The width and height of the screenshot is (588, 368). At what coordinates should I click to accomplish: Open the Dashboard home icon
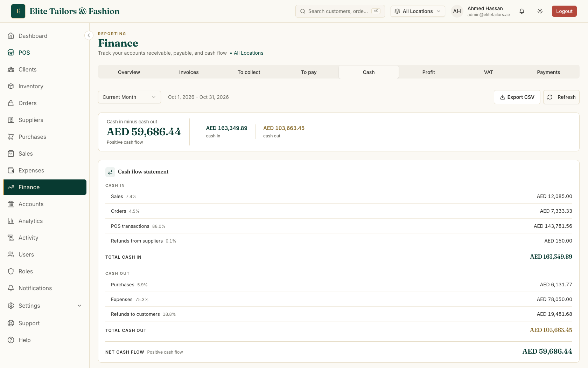point(11,36)
